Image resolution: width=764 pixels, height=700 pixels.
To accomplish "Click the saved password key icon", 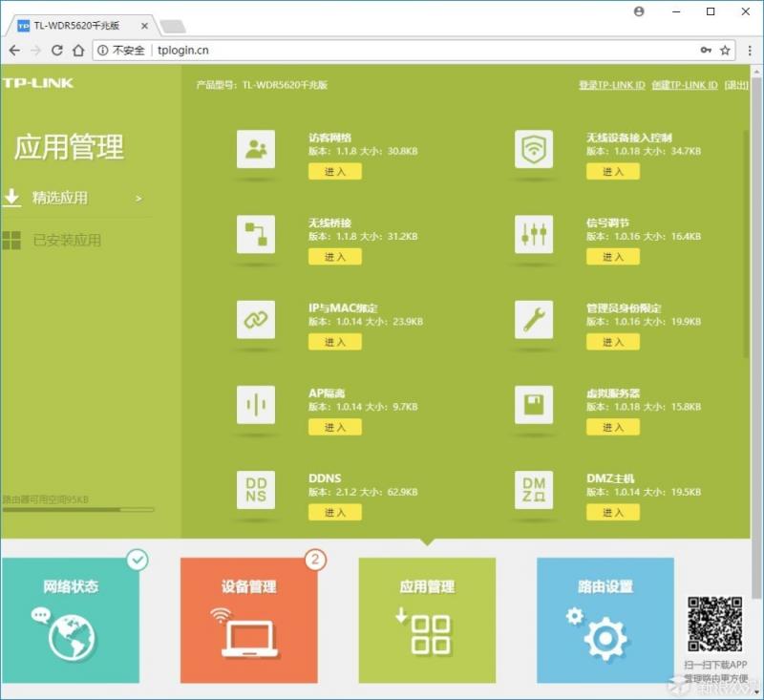I will pos(706,51).
